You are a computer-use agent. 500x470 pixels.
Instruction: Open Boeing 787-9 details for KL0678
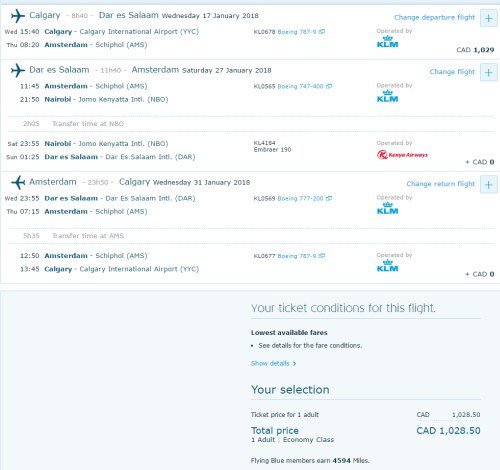[x=297, y=32]
